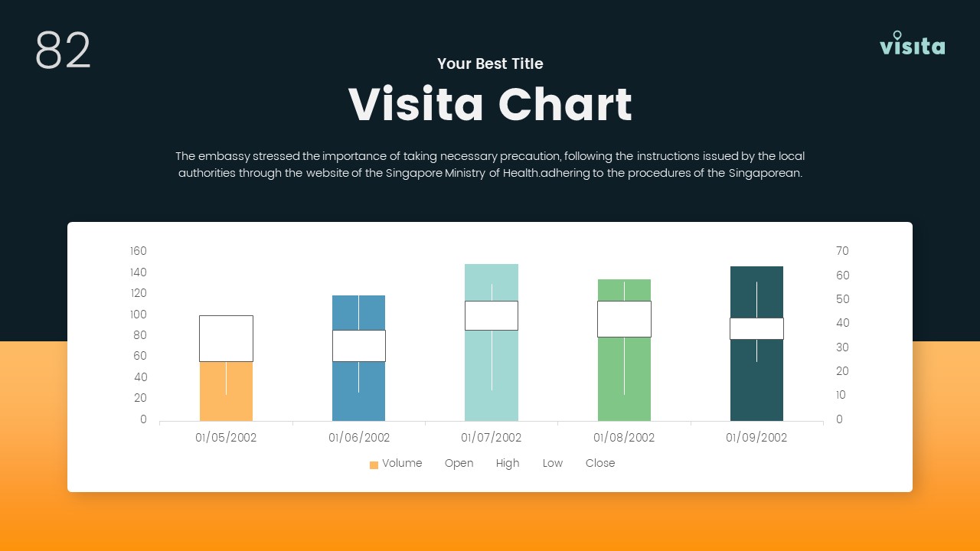Click the Close legend entry

point(600,463)
